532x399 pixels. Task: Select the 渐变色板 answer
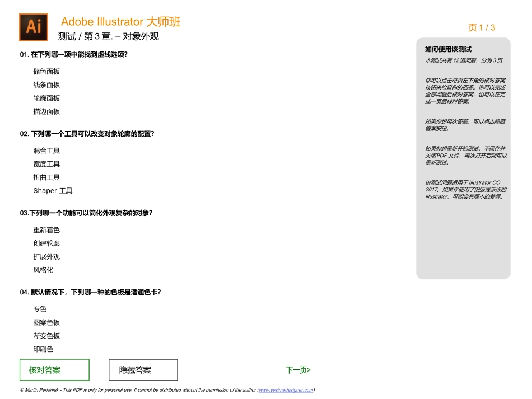click(46, 336)
